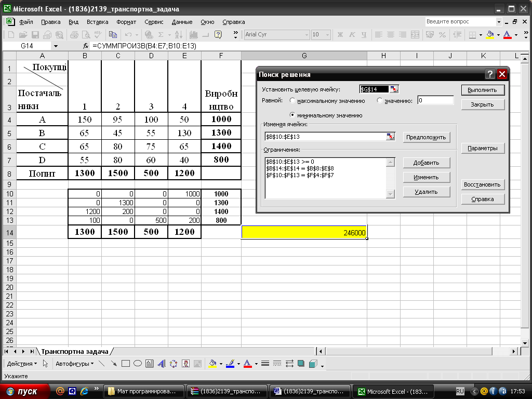The image size is (532, 399).
Task: Select the Rectangle shape tool
Action: (125, 364)
